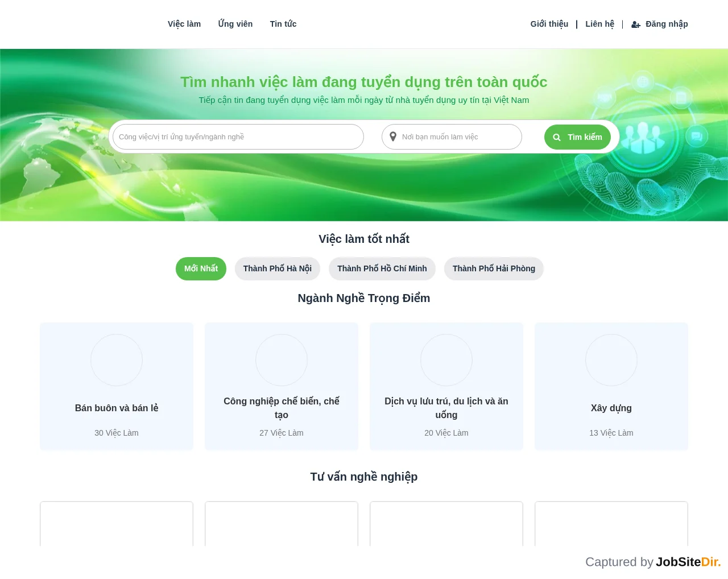
Task: Click the magnifier icon in search button
Action: (x=557, y=137)
